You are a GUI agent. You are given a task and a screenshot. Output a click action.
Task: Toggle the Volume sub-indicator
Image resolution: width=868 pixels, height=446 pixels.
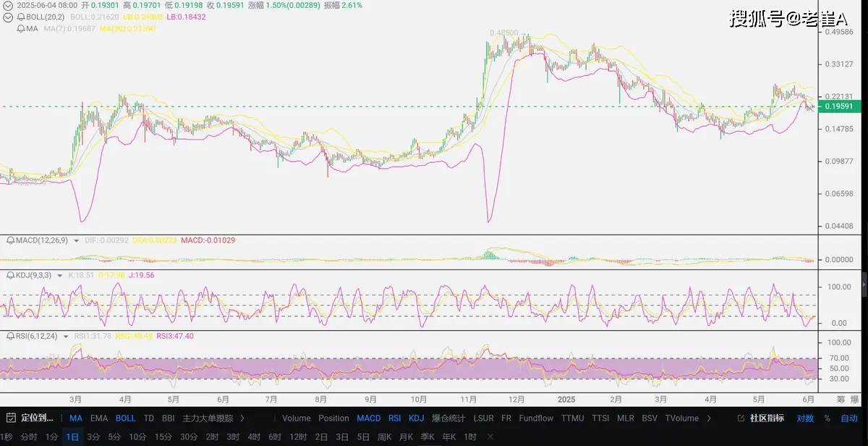point(297,418)
